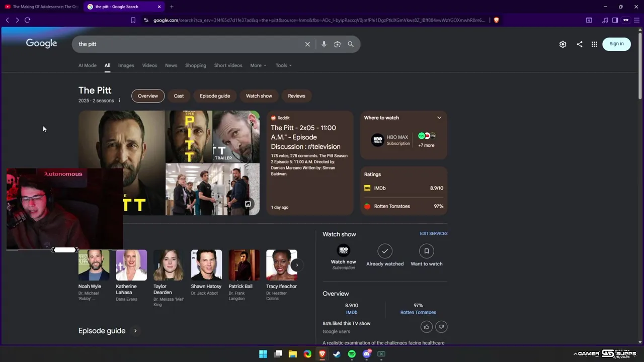
Task: Open EDIT SERVICES link
Action: [x=434, y=233]
